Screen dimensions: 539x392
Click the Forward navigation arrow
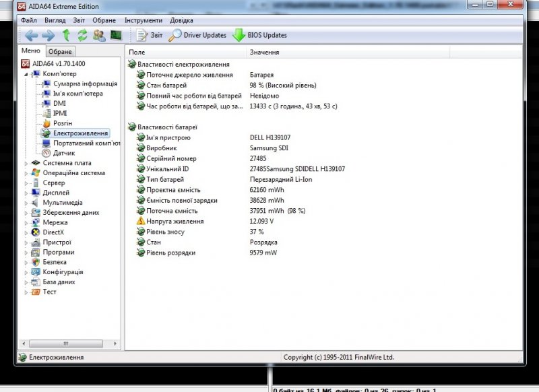(48, 35)
